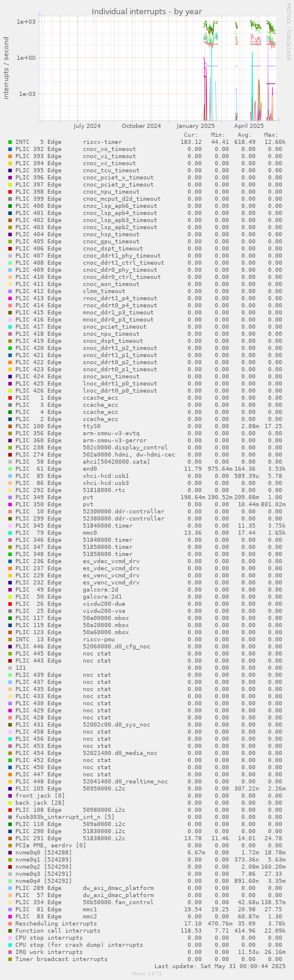Click the graph title Individual interrupts - by year
The width and height of the screenshot is (294, 980).
[x=147, y=12]
